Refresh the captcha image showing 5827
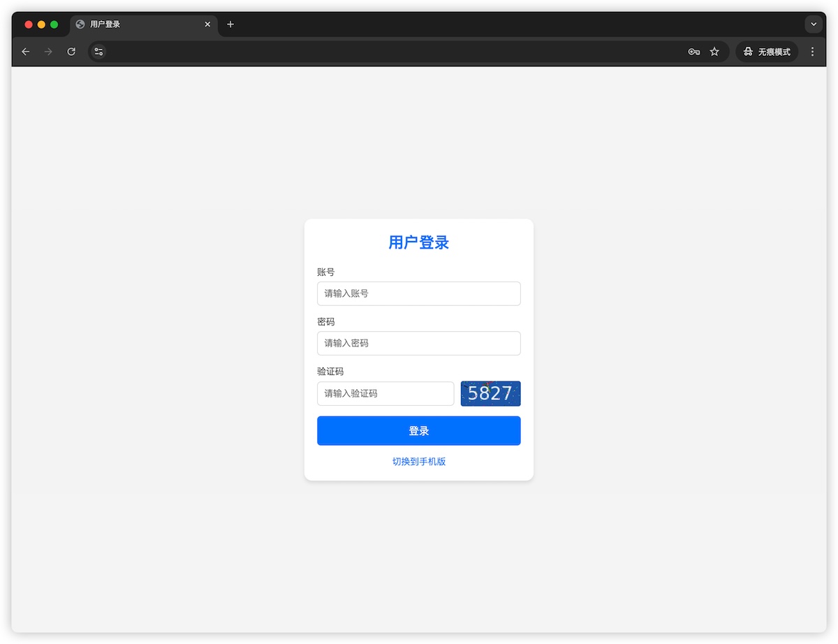 (x=490, y=393)
